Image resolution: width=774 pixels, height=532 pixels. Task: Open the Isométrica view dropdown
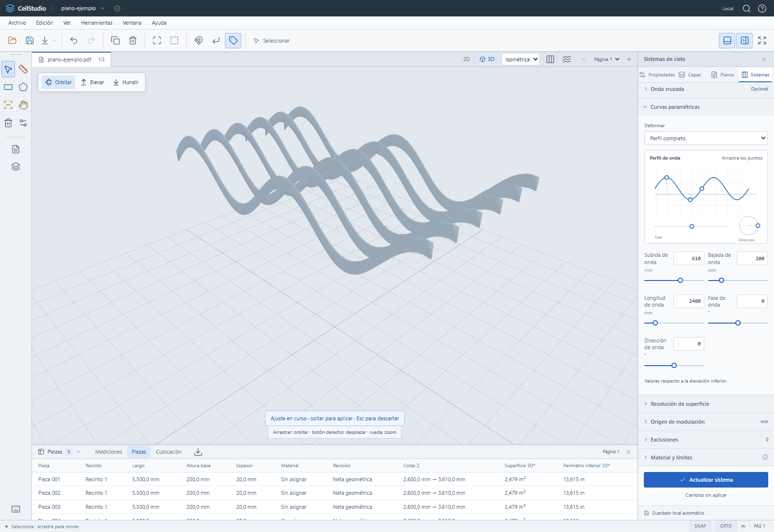click(521, 59)
